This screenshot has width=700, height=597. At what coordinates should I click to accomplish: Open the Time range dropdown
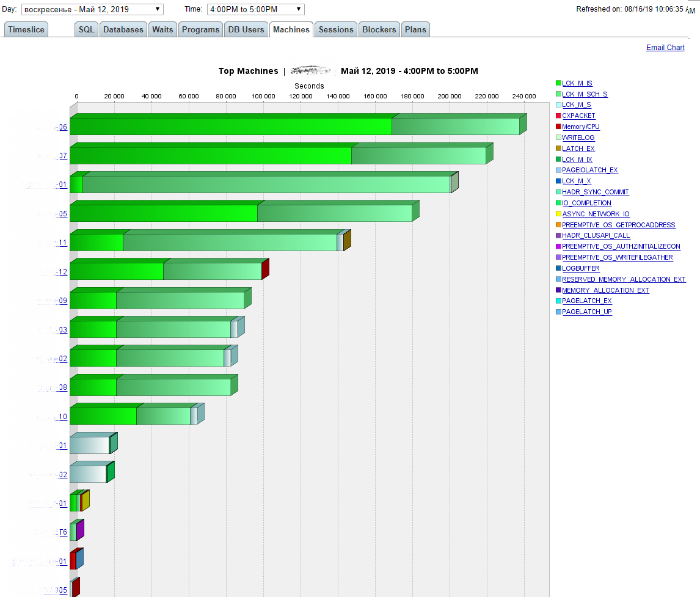[x=256, y=9]
